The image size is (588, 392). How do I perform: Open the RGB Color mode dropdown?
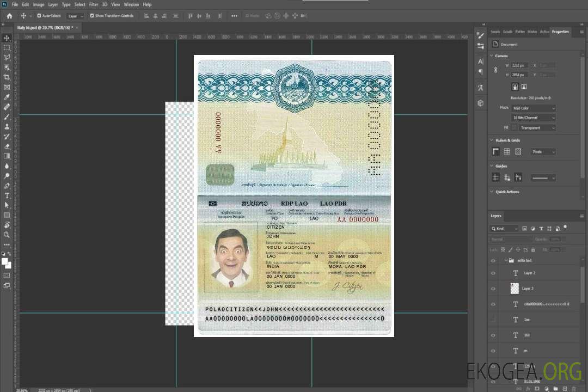pyautogui.click(x=533, y=108)
